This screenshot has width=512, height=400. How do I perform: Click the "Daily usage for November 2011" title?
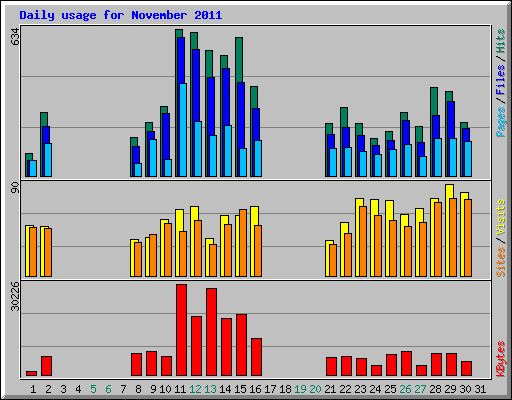pyautogui.click(x=121, y=15)
